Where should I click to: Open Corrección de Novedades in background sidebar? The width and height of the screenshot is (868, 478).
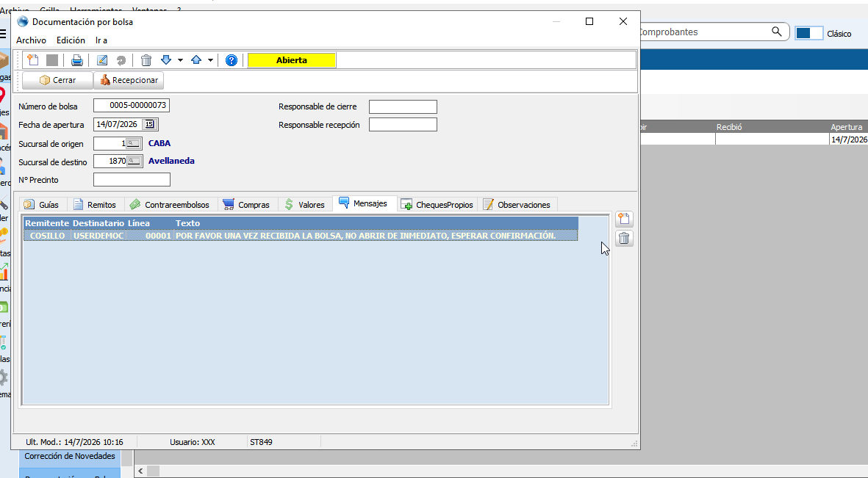[70, 457]
